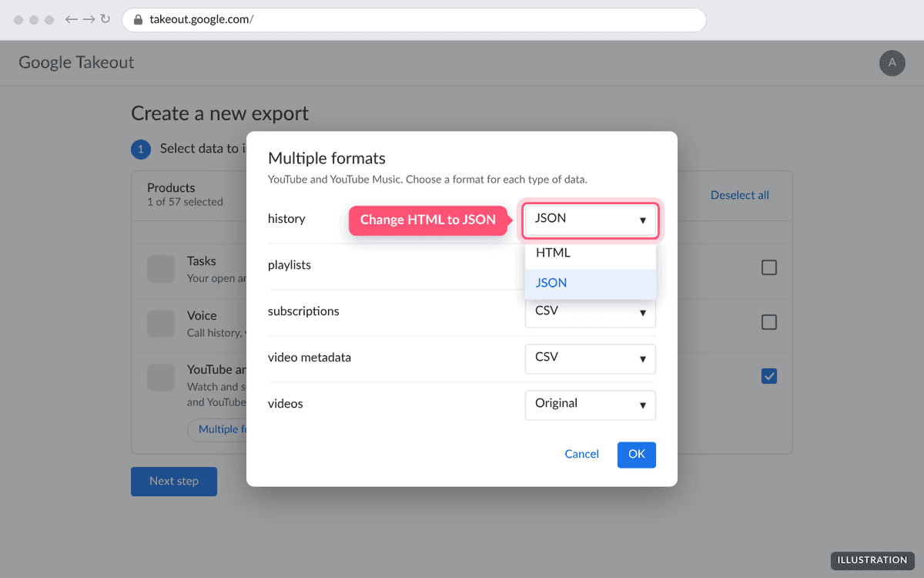This screenshot has height=578, width=924.
Task: Click the Deselect all link
Action: (x=740, y=195)
